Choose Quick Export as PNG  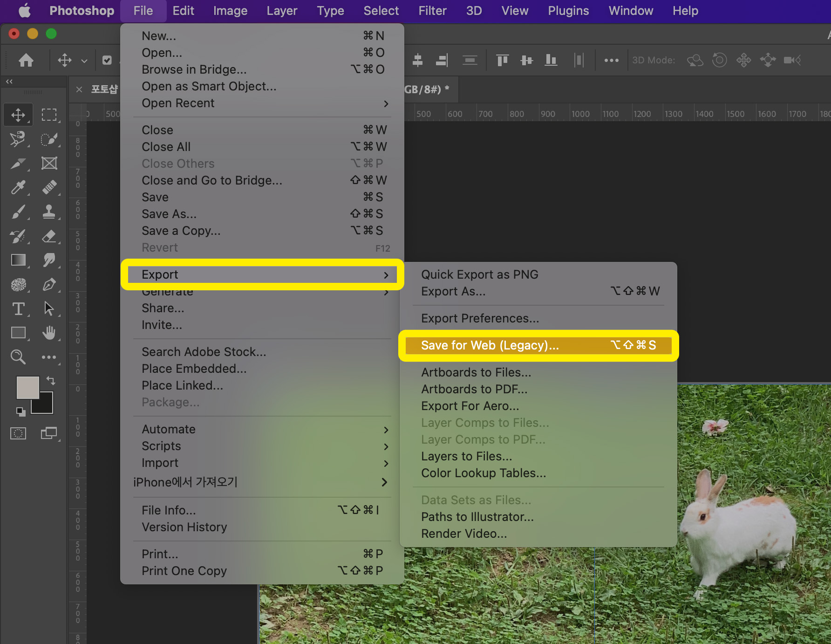coord(538,274)
